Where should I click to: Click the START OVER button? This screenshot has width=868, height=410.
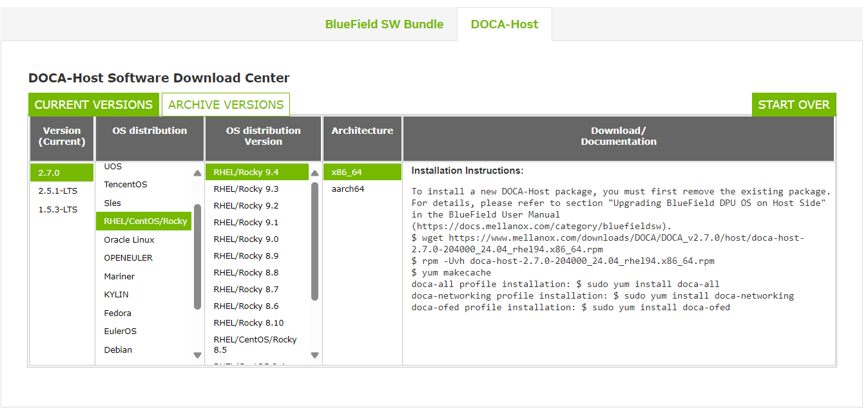794,104
